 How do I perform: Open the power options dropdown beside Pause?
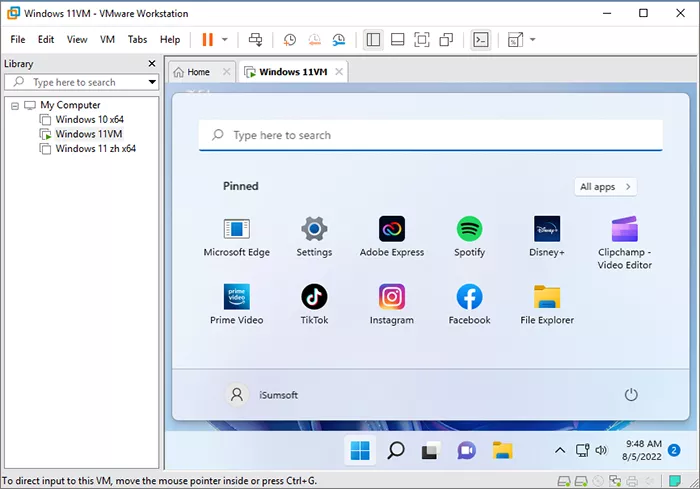pyautogui.click(x=225, y=39)
